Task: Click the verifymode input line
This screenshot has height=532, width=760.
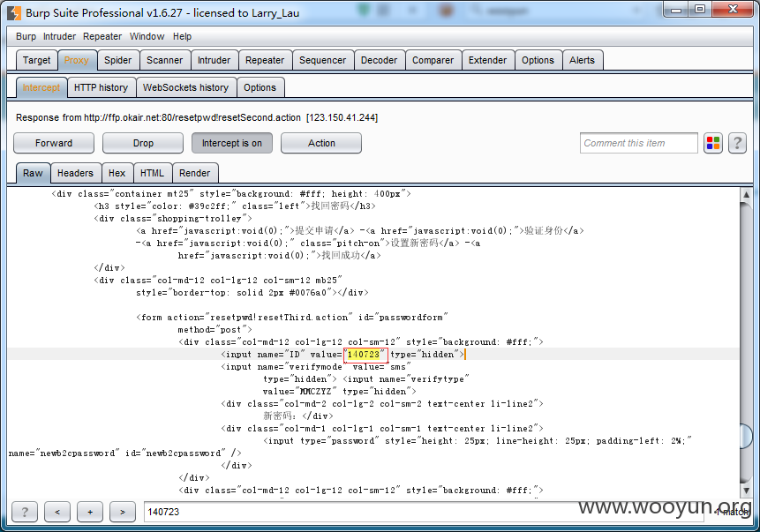Action: click(x=316, y=367)
